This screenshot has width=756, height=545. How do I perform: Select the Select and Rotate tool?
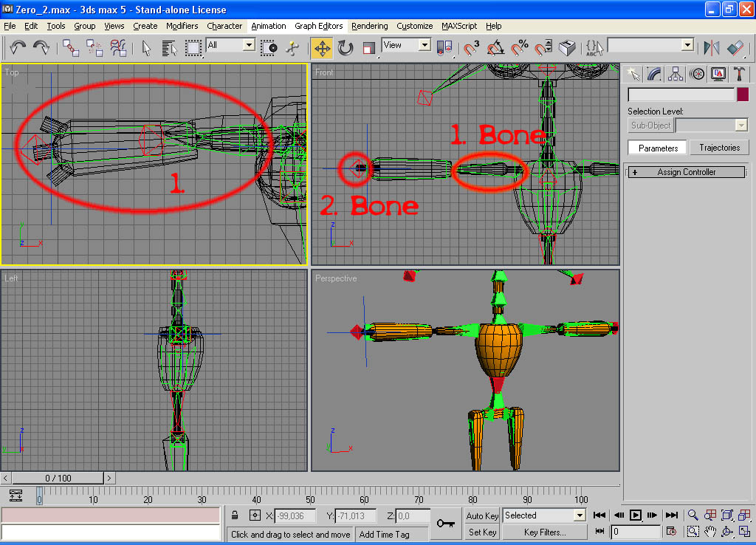[x=346, y=48]
